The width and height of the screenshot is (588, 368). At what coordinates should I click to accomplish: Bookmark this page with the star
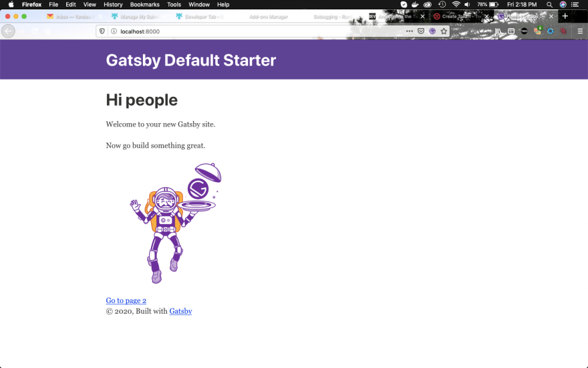444,31
